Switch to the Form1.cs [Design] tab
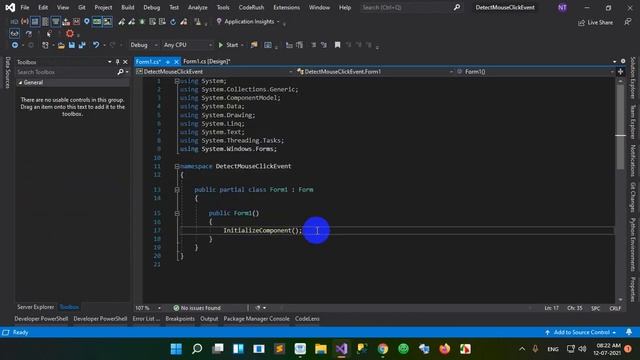The image size is (640, 360). (x=207, y=61)
